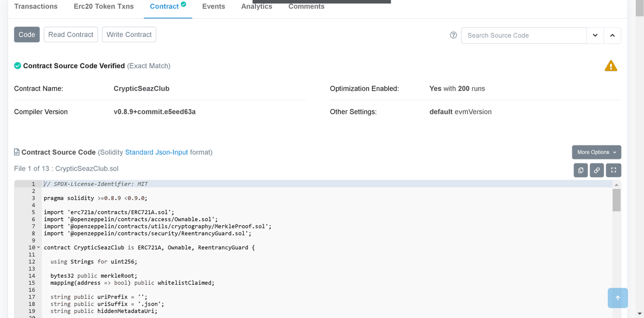644x318 pixels.
Task: Click line number 1 in gutter
Action: tap(33, 184)
